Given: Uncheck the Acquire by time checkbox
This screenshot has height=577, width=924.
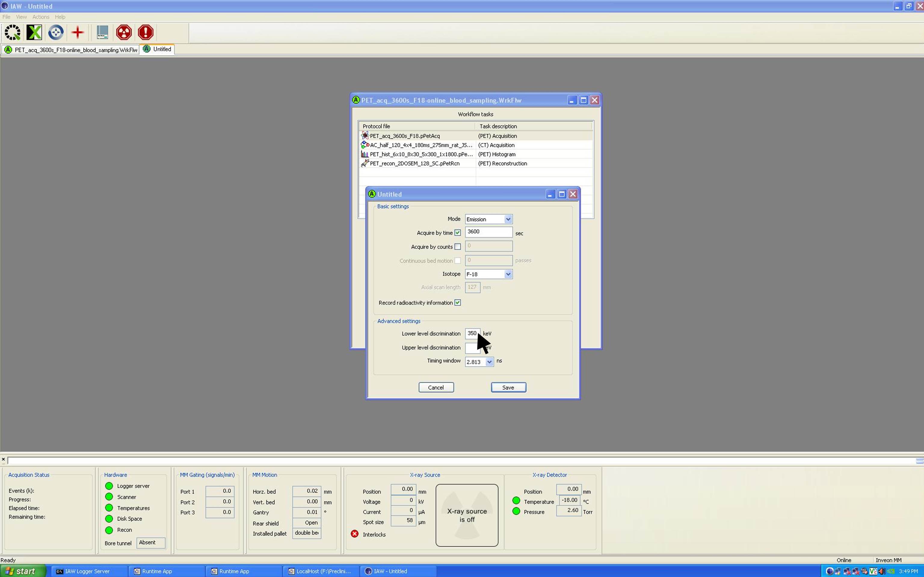Looking at the screenshot, I should coord(457,233).
